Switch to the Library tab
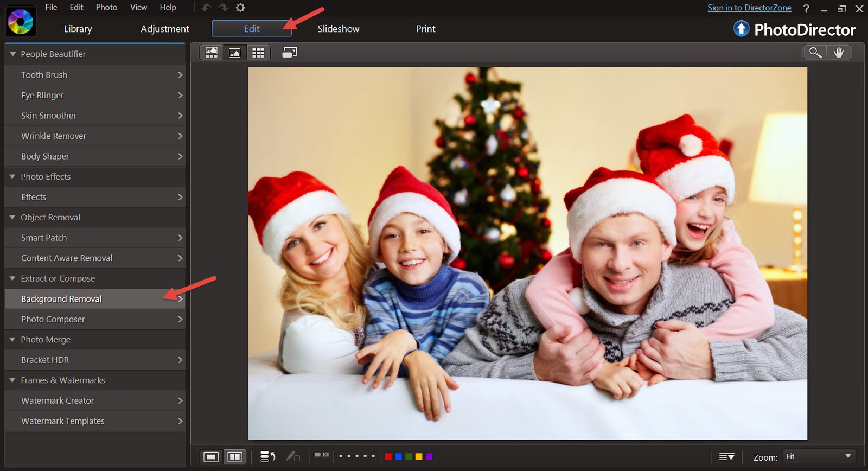868x471 pixels. pos(78,29)
